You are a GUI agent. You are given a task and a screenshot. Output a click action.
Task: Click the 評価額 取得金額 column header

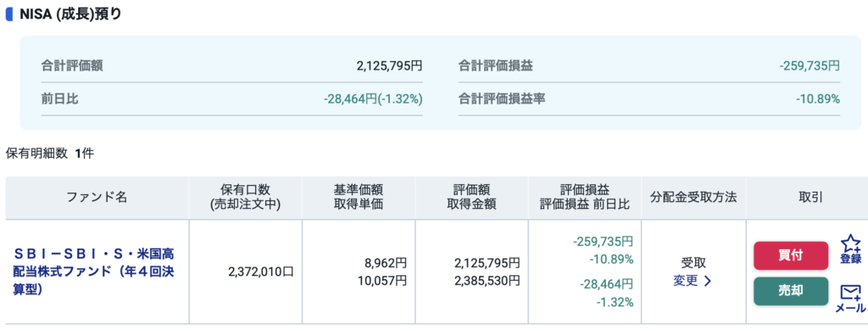click(471, 197)
